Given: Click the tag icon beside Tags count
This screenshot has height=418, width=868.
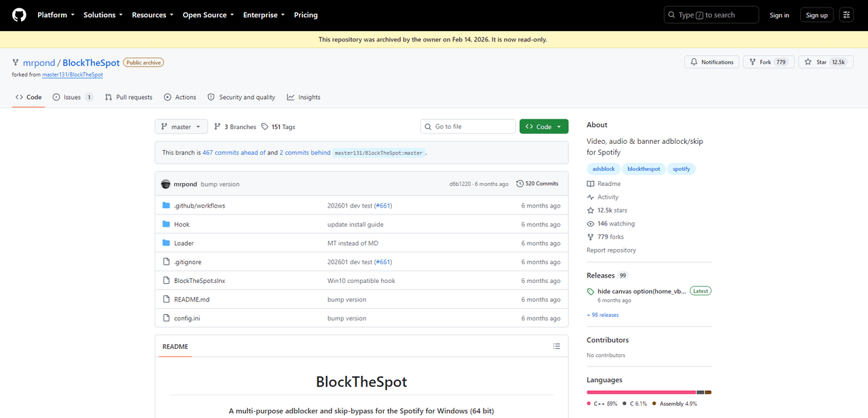Looking at the screenshot, I should (x=265, y=127).
